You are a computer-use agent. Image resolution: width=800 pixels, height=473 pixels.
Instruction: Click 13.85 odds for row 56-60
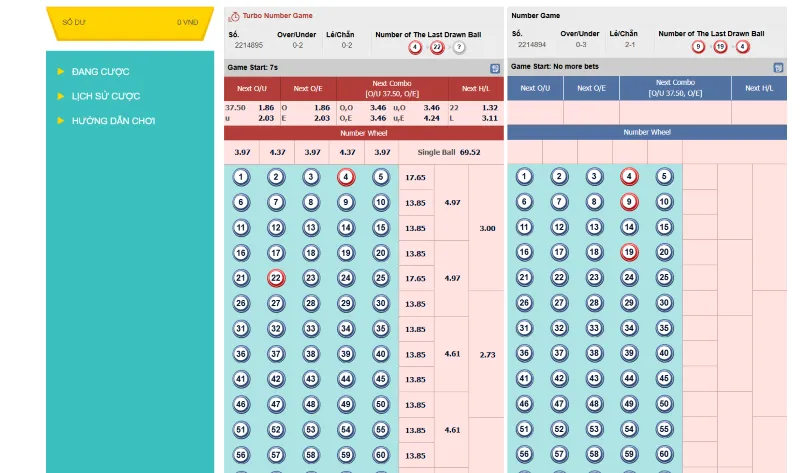pyautogui.click(x=416, y=456)
